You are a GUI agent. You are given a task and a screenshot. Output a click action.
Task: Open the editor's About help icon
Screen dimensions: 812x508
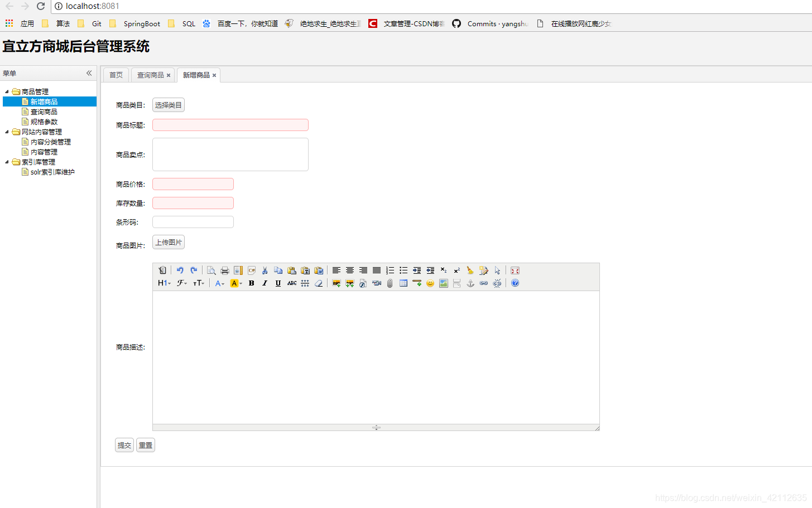[515, 283]
